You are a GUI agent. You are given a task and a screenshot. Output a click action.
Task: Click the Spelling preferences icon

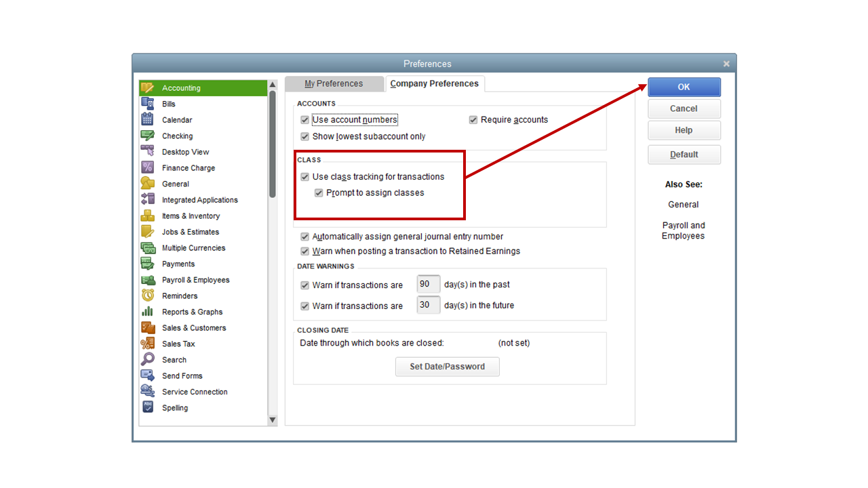[x=147, y=407]
